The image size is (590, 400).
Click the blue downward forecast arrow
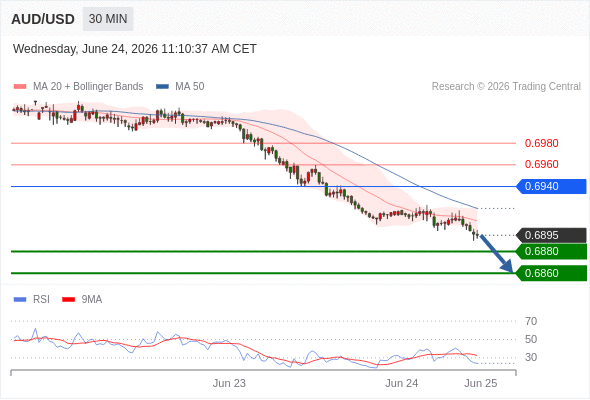point(497,253)
